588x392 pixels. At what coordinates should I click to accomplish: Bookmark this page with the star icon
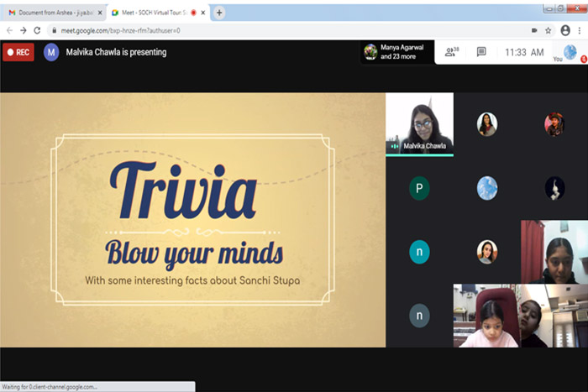pos(548,30)
